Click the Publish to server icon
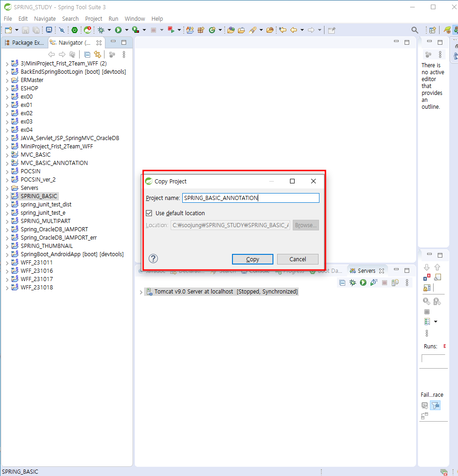The height and width of the screenshot is (476, 458). coord(395,282)
